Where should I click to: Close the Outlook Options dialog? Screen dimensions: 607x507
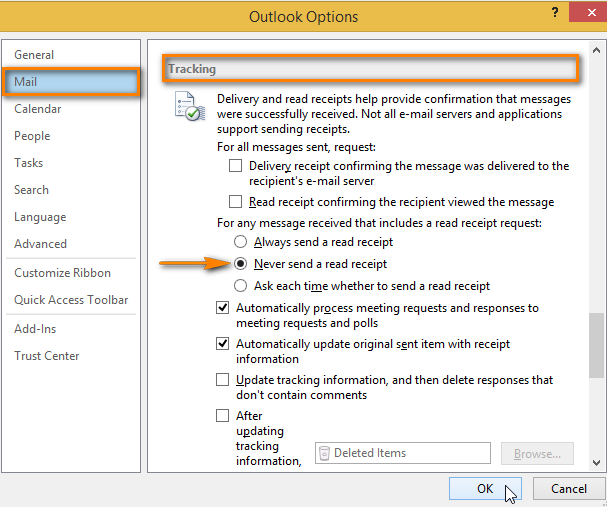coord(590,12)
